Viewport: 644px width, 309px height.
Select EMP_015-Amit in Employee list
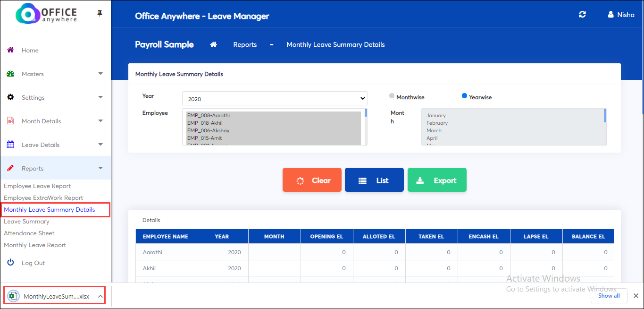[x=274, y=138]
